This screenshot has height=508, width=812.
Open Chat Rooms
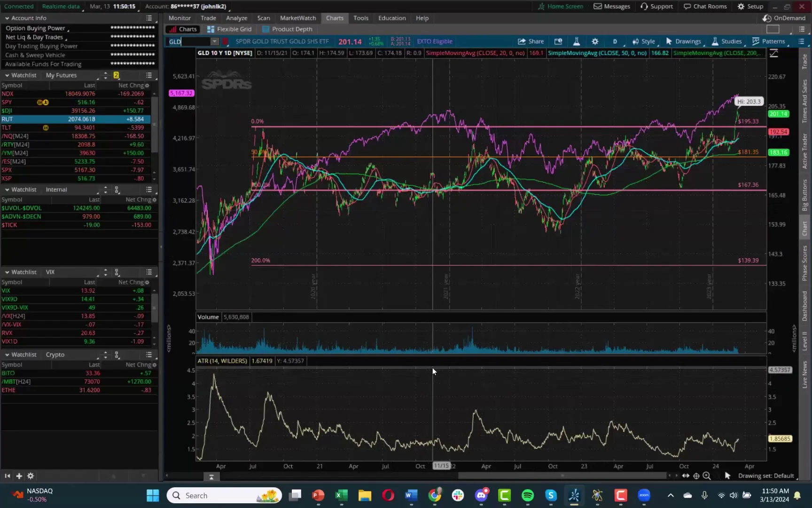(x=705, y=7)
